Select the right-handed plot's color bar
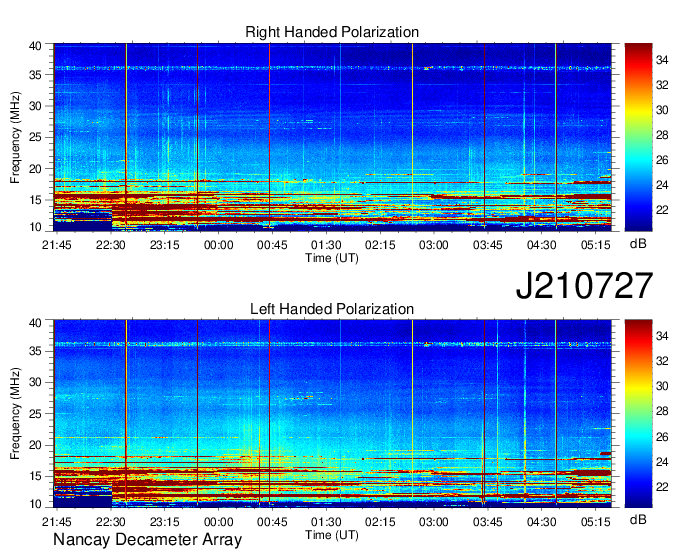Viewport: 680px width, 552px height. 638,137
